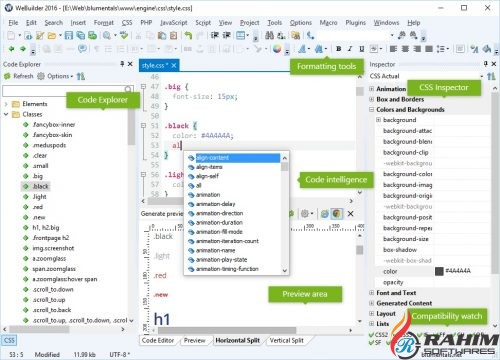Toggle Italic formatting
500x360 pixels.
(350, 49)
